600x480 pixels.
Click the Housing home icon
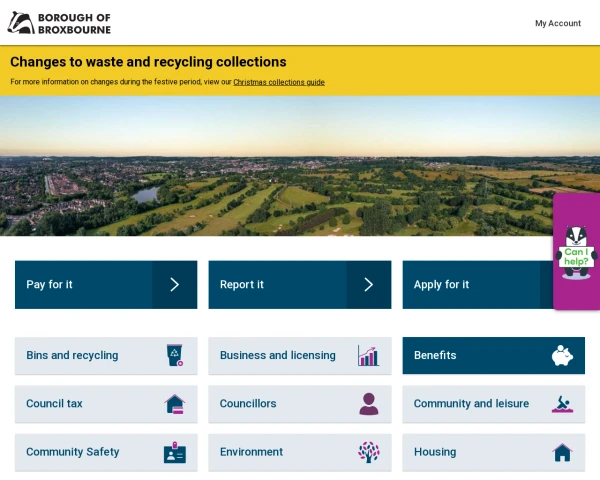point(562,452)
